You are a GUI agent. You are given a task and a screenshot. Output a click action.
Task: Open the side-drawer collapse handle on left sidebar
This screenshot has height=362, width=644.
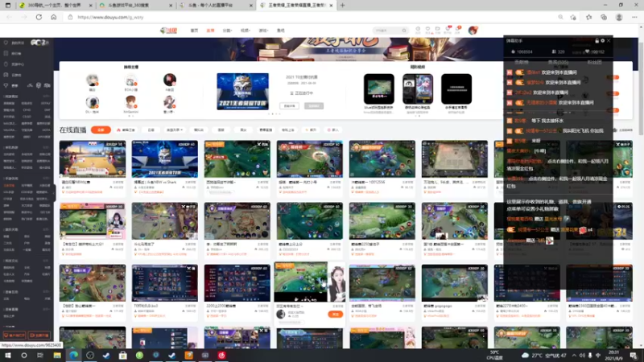point(54,193)
